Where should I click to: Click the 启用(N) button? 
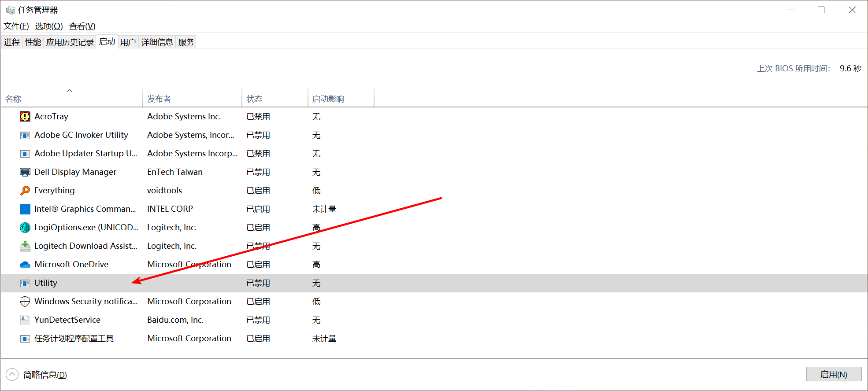[x=834, y=374]
